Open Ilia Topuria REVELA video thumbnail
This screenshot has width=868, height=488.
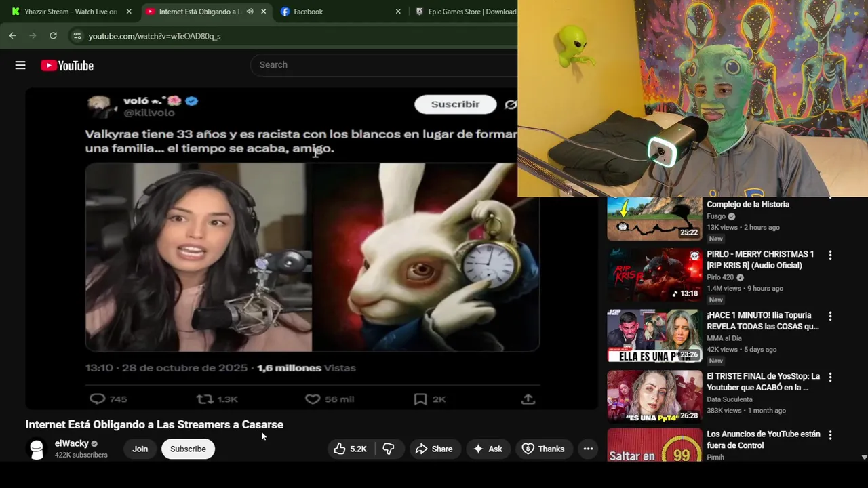click(x=654, y=335)
